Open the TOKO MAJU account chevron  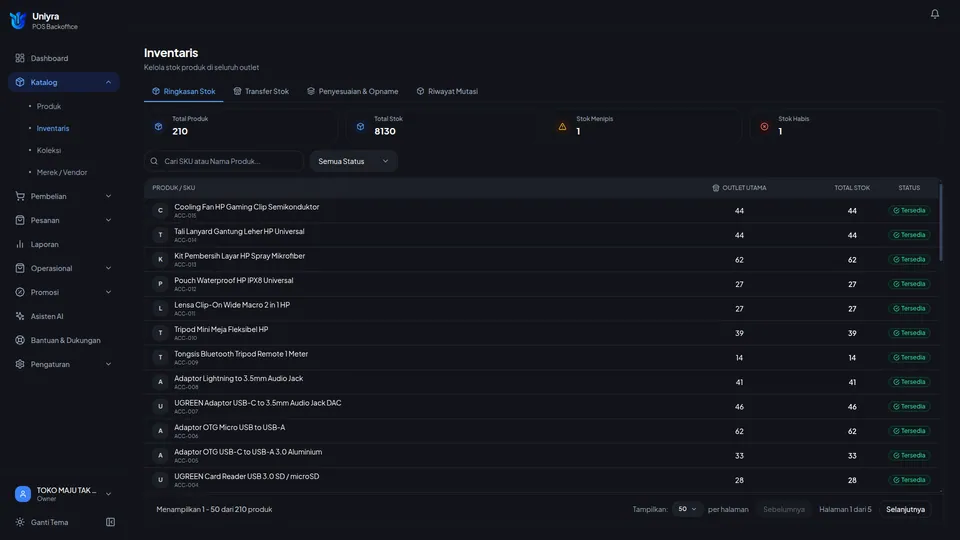108,493
